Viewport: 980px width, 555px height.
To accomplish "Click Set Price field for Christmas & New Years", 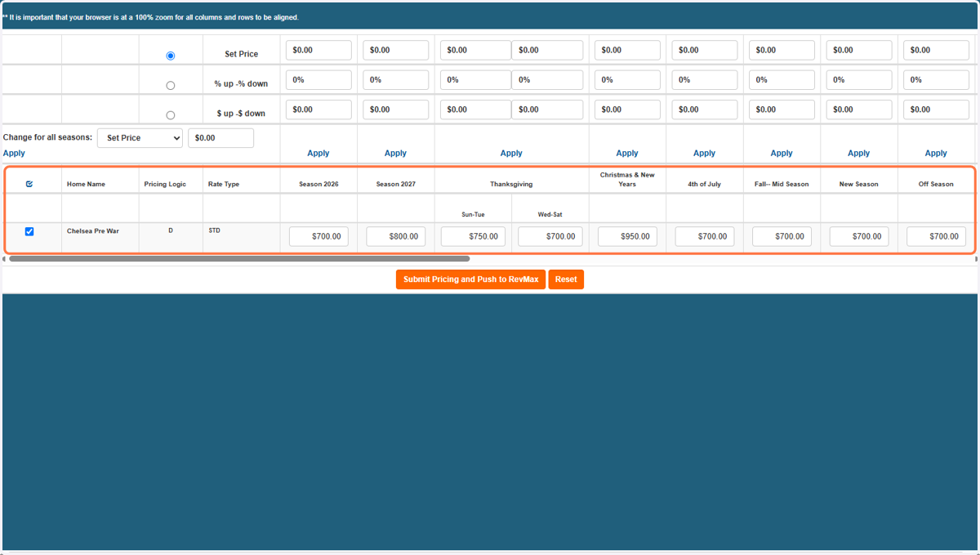I will coord(627,50).
